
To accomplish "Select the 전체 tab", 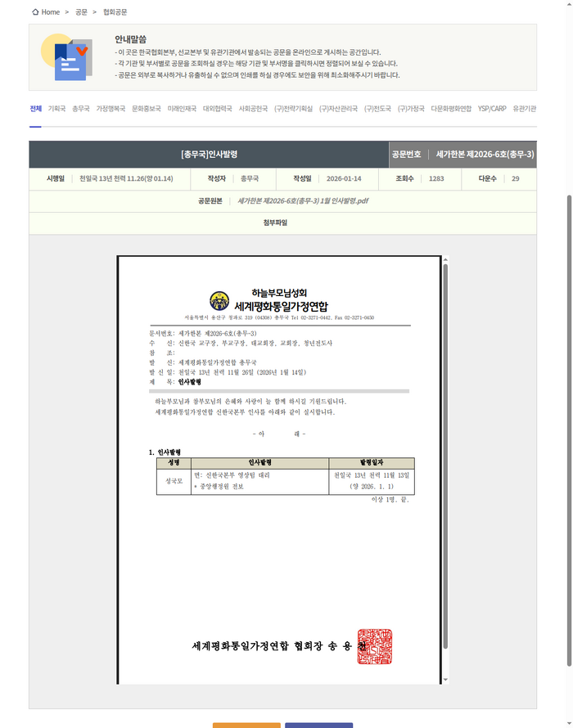I will tap(36, 109).
